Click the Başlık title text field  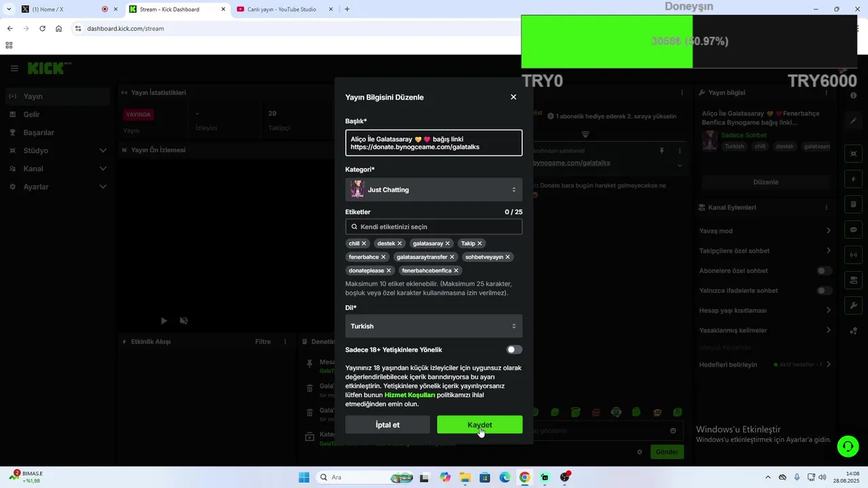[434, 143]
